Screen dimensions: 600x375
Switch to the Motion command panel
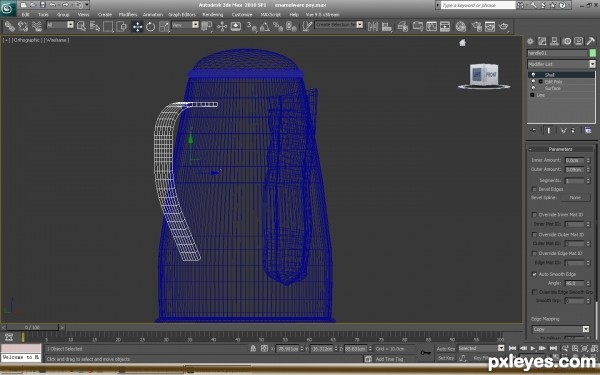[567, 41]
